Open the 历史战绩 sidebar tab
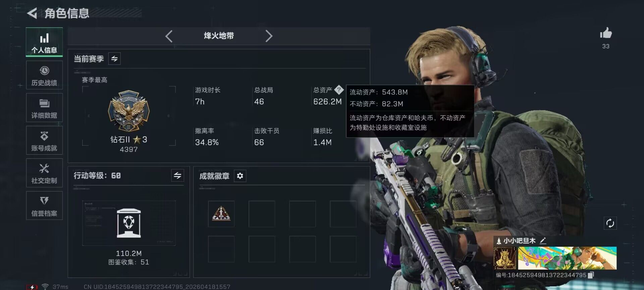This screenshot has height=290, width=644. (44, 75)
